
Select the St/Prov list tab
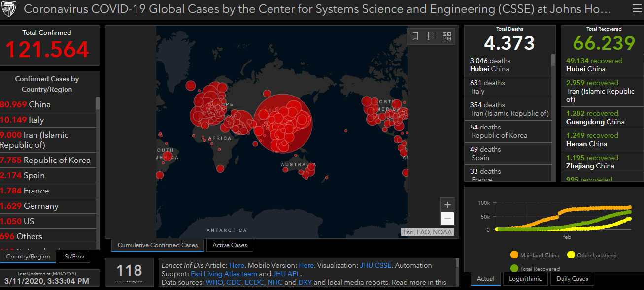pyautogui.click(x=74, y=257)
